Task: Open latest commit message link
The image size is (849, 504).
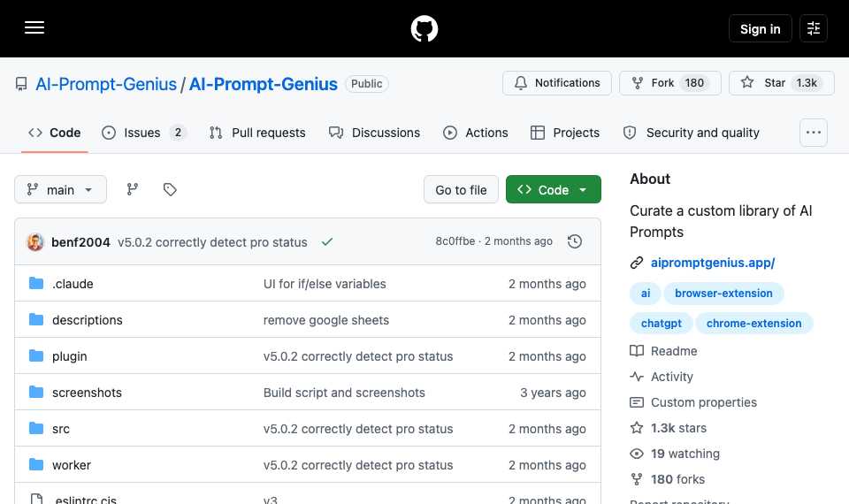Action: click(x=212, y=242)
